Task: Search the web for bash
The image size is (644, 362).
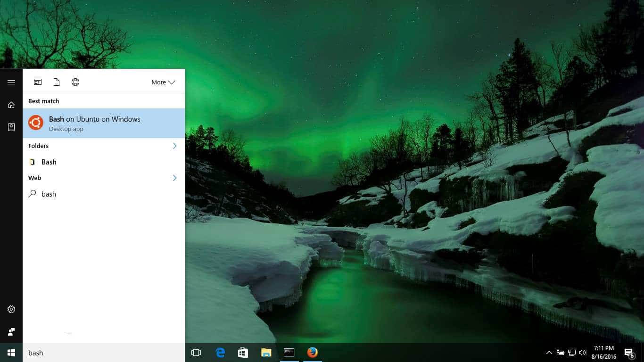Action: [x=104, y=194]
